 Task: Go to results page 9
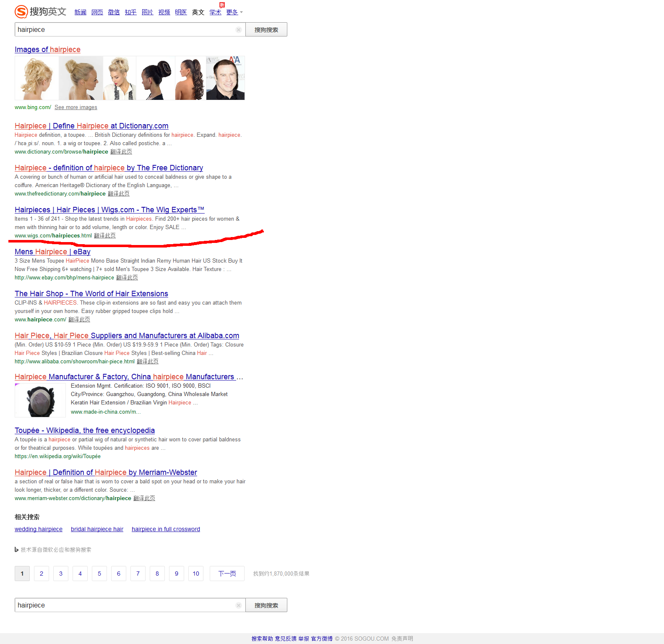click(x=177, y=574)
